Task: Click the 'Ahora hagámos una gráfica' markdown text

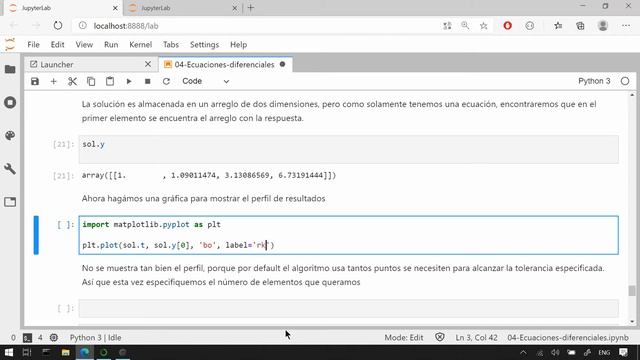Action: 203,198
